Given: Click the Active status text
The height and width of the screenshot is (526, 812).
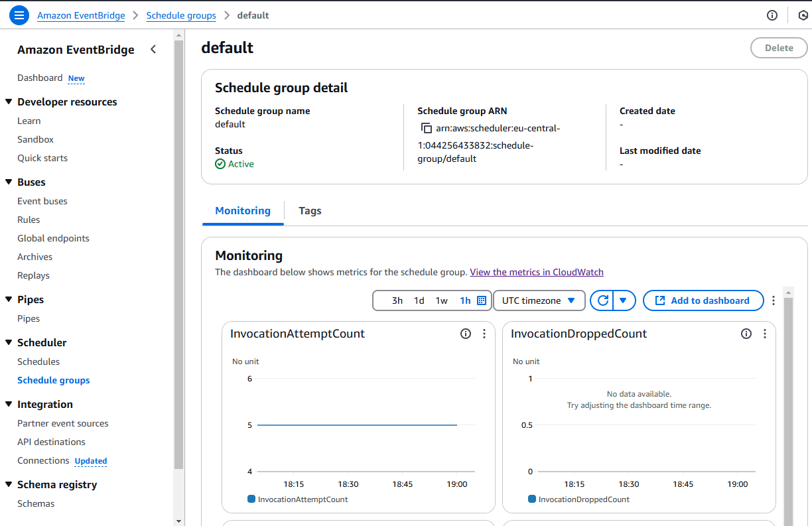Looking at the screenshot, I should (241, 164).
